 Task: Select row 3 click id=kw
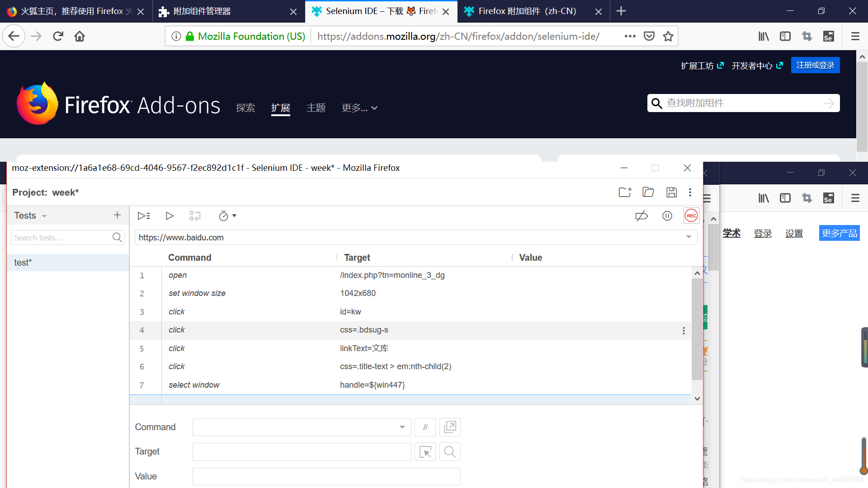(410, 312)
